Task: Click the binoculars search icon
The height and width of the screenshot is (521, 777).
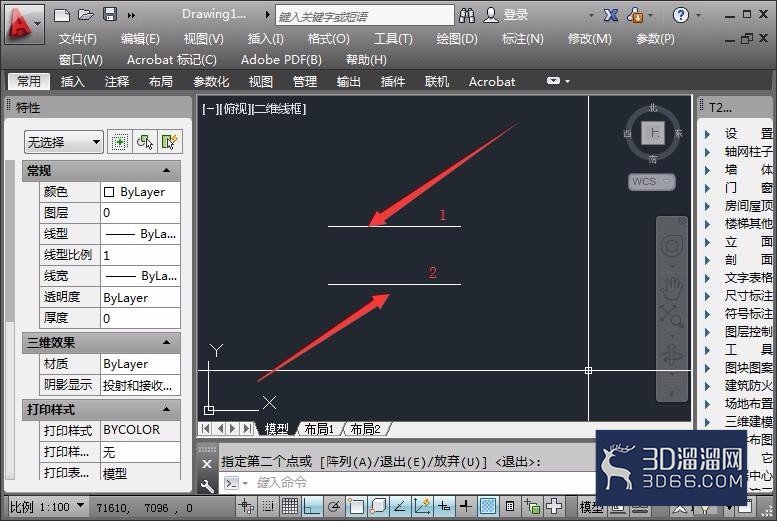Action: 467,15
